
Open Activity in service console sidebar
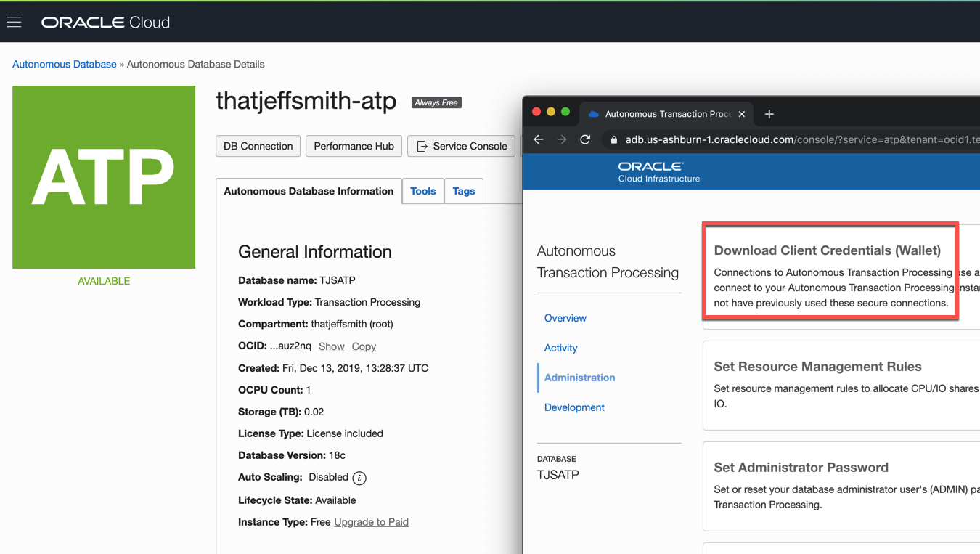point(561,348)
